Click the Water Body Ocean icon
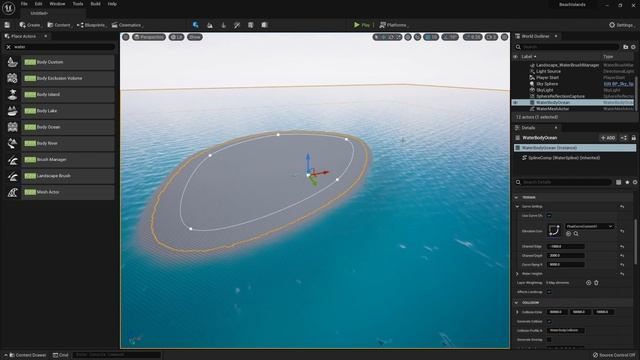This screenshot has height=360, width=640. [x=12, y=127]
